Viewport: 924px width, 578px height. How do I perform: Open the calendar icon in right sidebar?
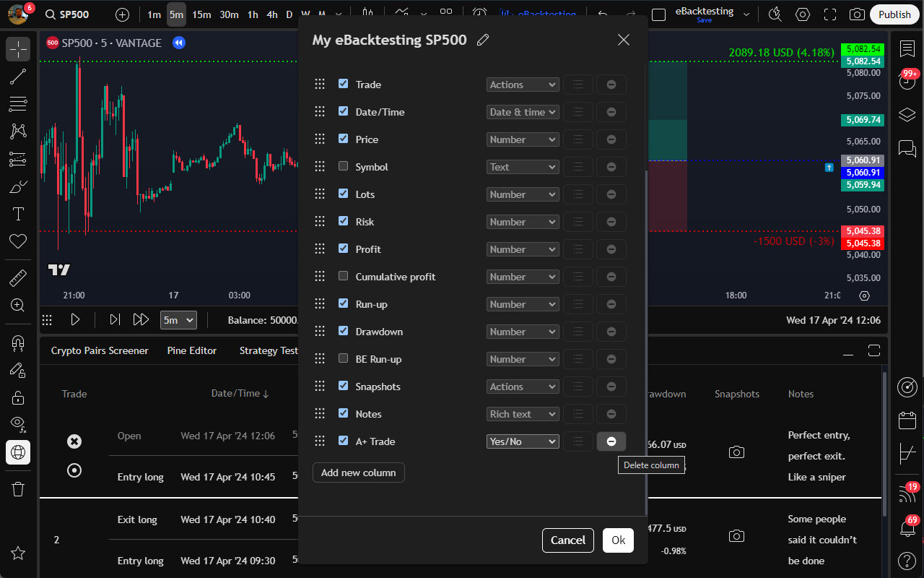907,420
